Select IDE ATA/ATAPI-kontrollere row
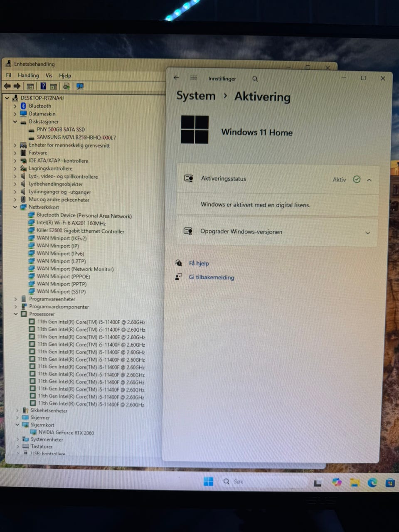The width and height of the screenshot is (399, 532). (58, 160)
